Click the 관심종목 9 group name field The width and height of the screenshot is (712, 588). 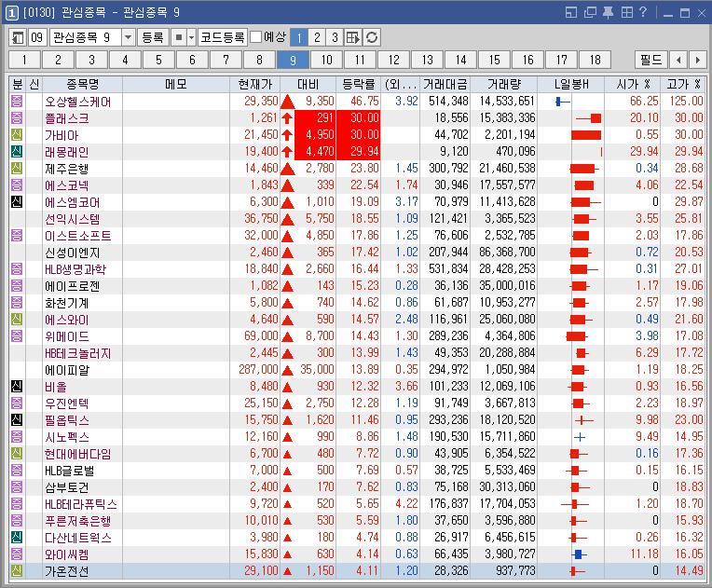tap(86, 37)
